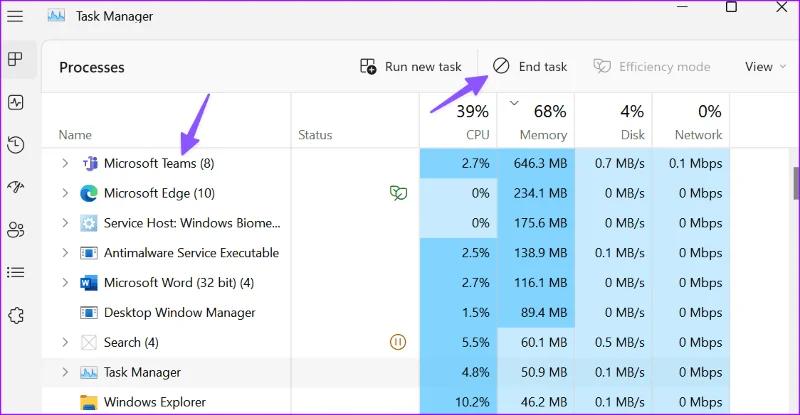Click the 89.4 MB memory cell

pyautogui.click(x=536, y=312)
